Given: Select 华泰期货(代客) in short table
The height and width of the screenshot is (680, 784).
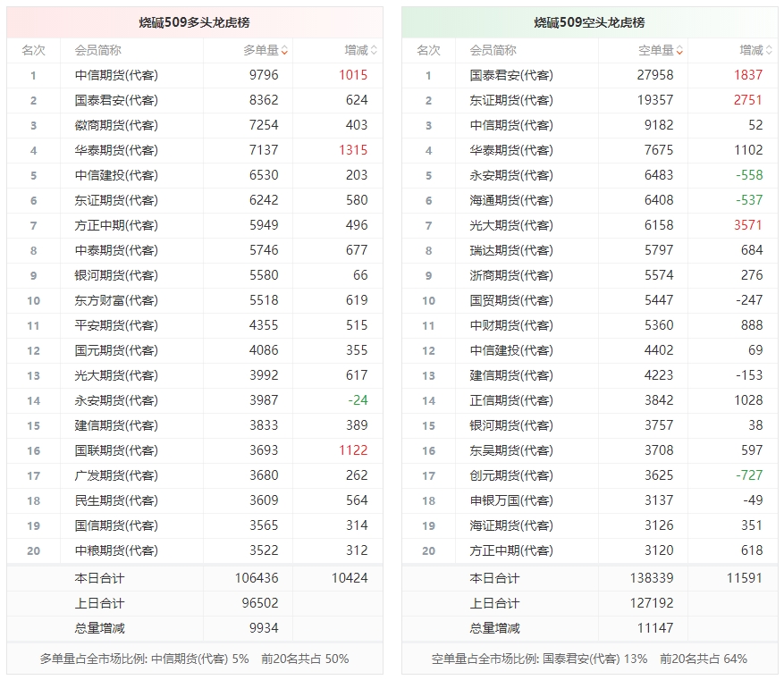Looking at the screenshot, I should pos(590,150).
